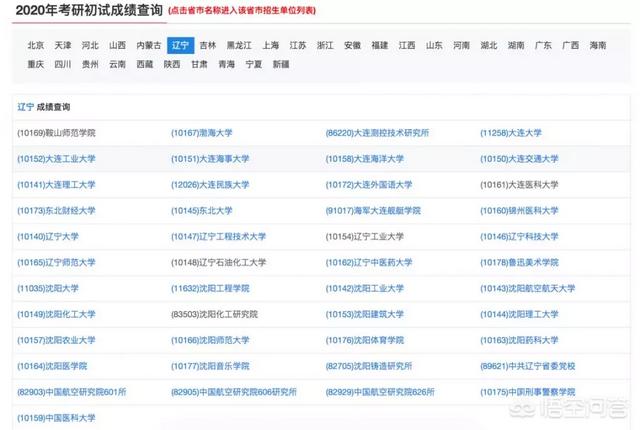Open (10147)辽宁工程技术大学 link

point(218,237)
